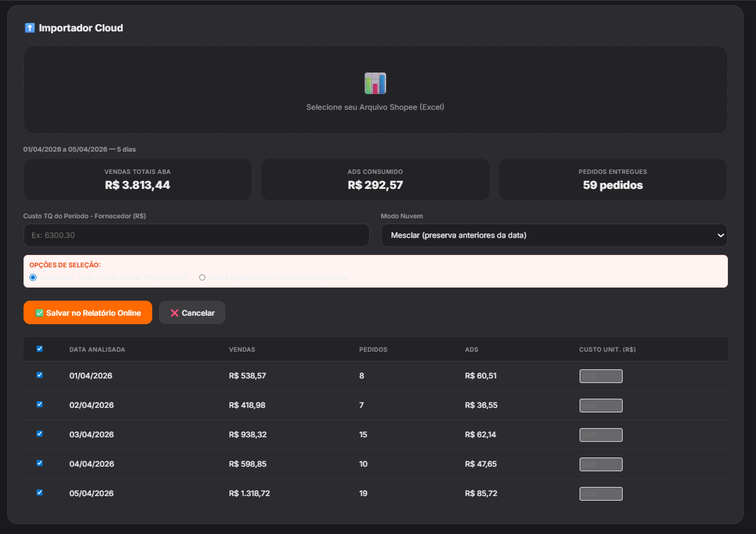Click the date cell '01/04/2026'
756x534 pixels.
pos(91,376)
